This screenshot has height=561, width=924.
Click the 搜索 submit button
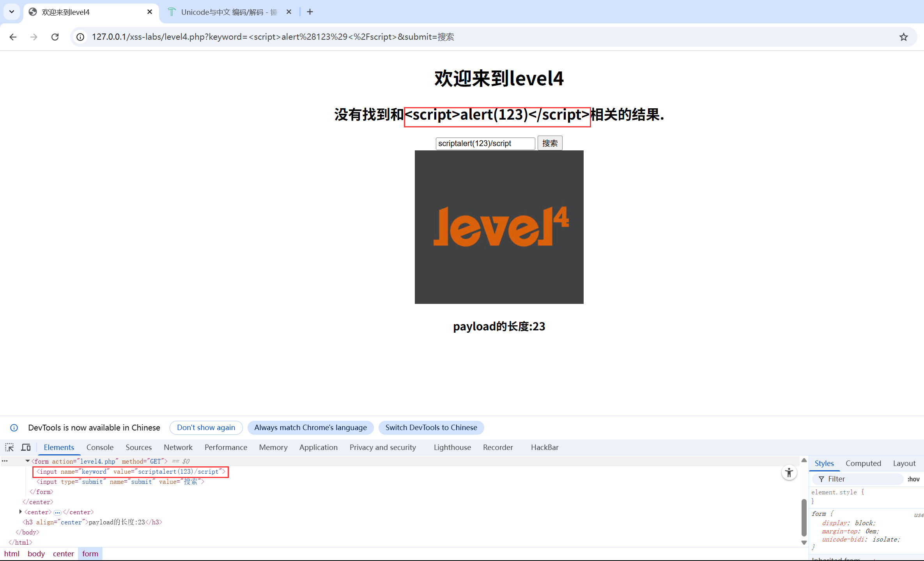550,143
